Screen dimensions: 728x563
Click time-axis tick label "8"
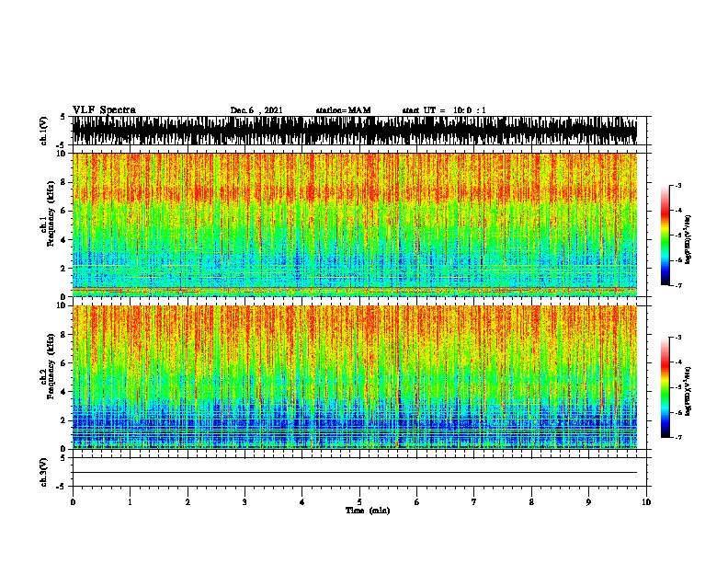[531, 501]
